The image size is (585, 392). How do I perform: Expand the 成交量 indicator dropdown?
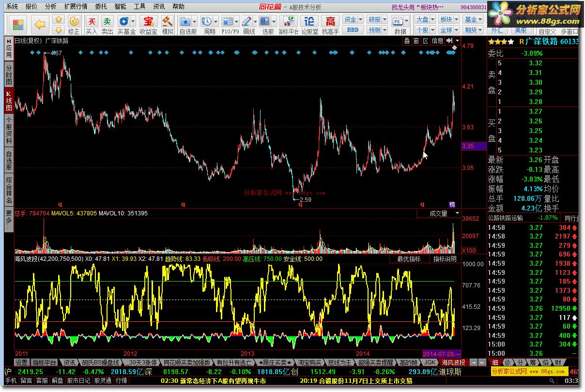coord(457,213)
